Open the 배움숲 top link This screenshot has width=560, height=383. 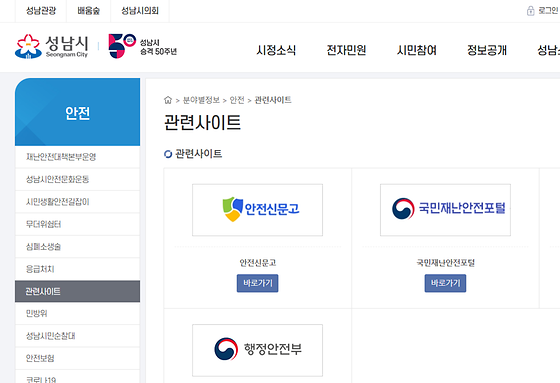(x=89, y=11)
